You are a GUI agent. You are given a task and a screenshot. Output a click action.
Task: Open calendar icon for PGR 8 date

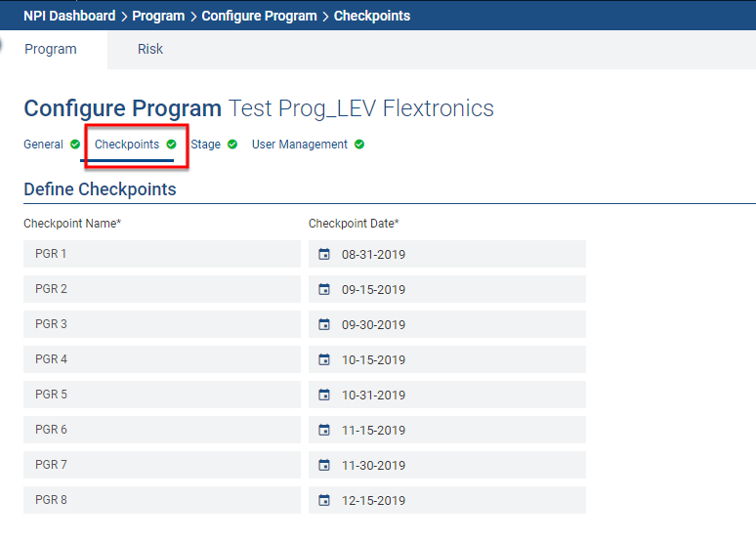(x=324, y=501)
